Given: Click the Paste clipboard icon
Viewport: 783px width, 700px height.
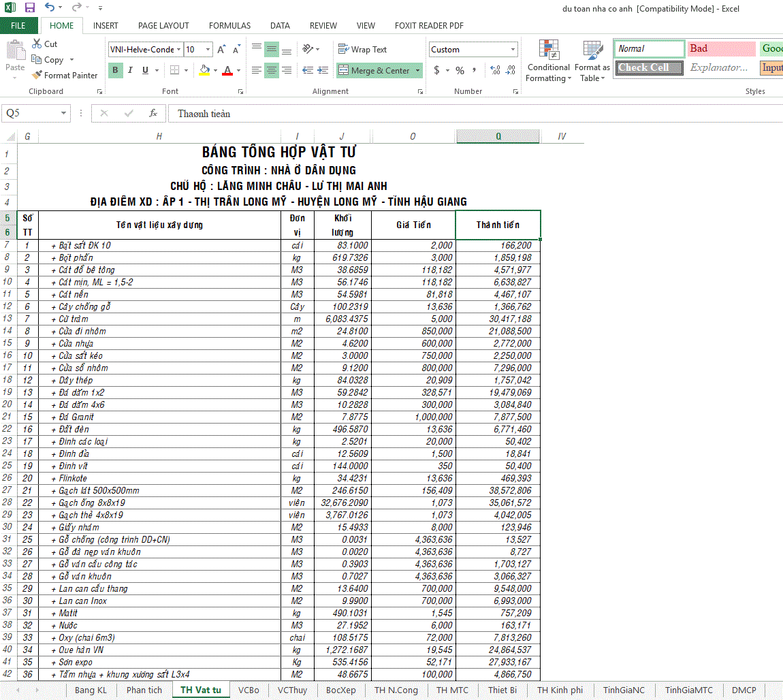Looking at the screenshot, I should pyautogui.click(x=15, y=50).
